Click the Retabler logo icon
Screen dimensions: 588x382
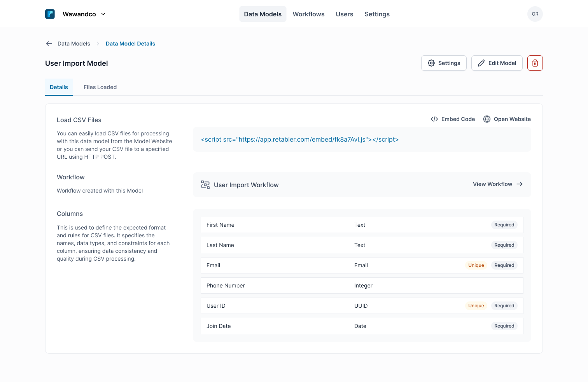(x=50, y=14)
